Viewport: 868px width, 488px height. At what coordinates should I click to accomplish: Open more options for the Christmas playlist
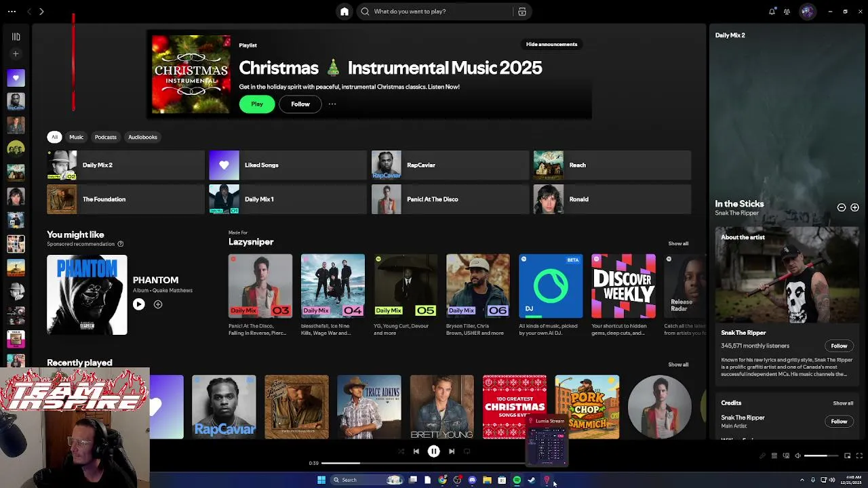pos(332,104)
